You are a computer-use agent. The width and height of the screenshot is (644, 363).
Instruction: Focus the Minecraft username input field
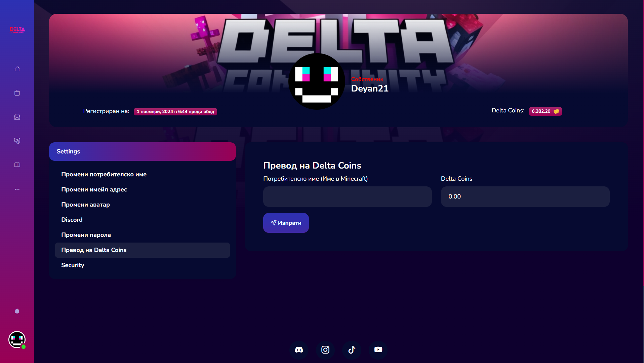click(348, 196)
